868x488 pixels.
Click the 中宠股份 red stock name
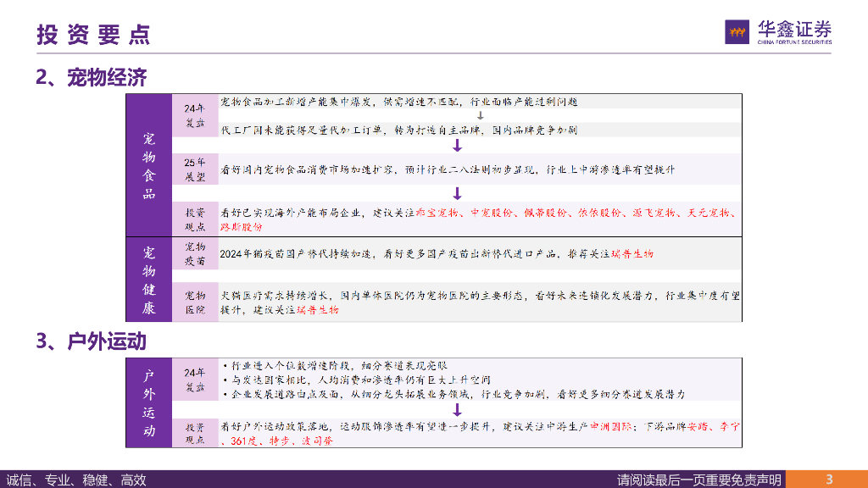pyautogui.click(x=492, y=213)
